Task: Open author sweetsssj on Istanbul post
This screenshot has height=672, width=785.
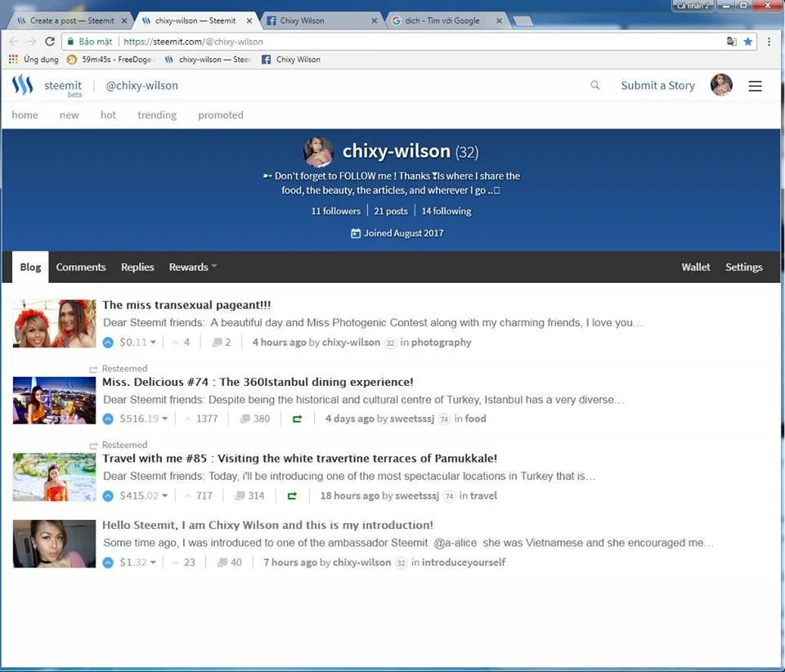Action: point(412,419)
